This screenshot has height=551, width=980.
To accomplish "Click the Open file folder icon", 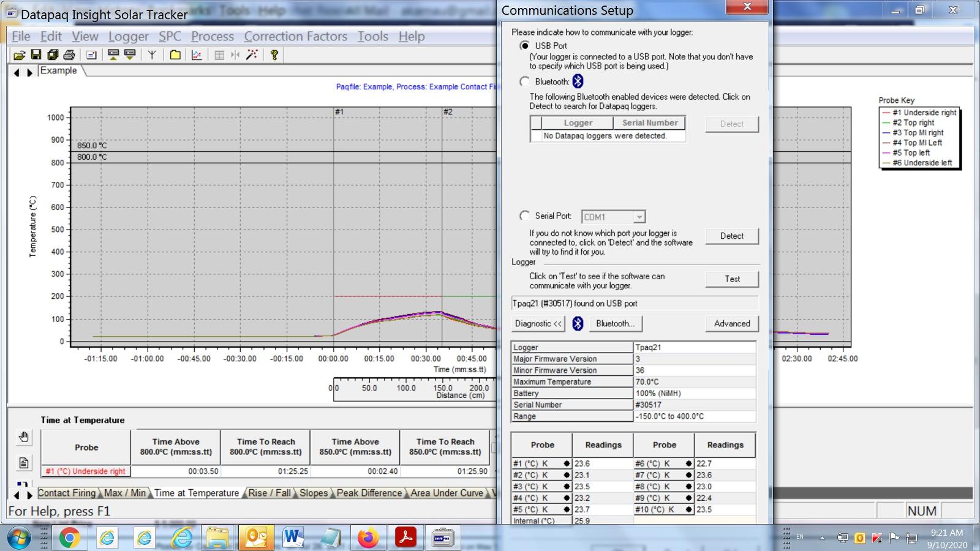I will point(20,55).
